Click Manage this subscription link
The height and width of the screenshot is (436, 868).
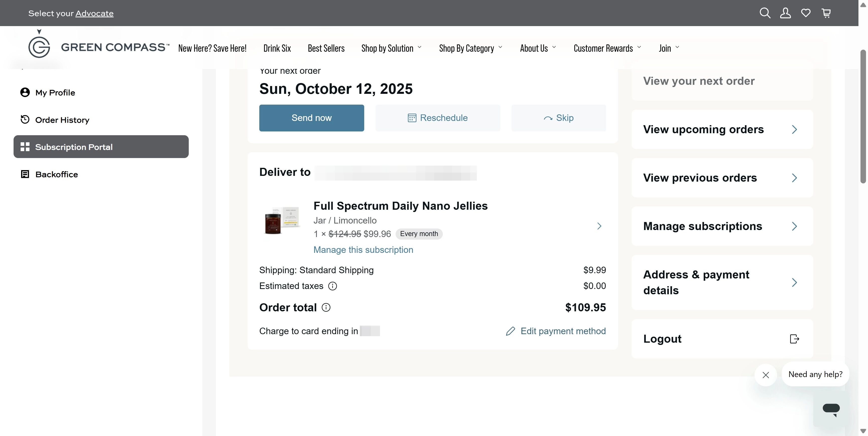tap(363, 250)
